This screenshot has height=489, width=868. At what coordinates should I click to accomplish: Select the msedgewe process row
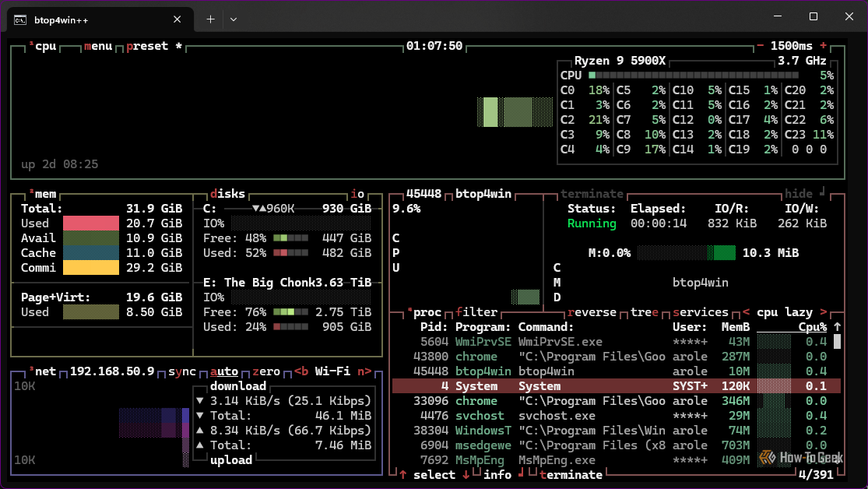pyautogui.click(x=616, y=445)
